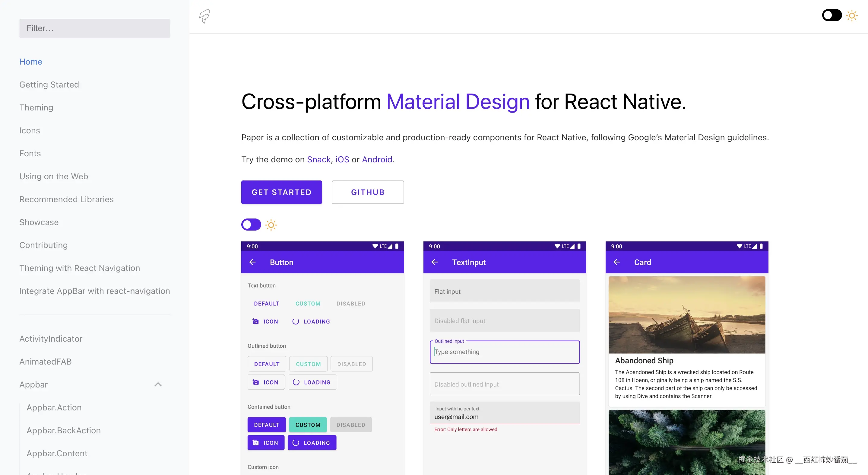Click the sun icon in top-right header
868x475 pixels.
point(852,15)
